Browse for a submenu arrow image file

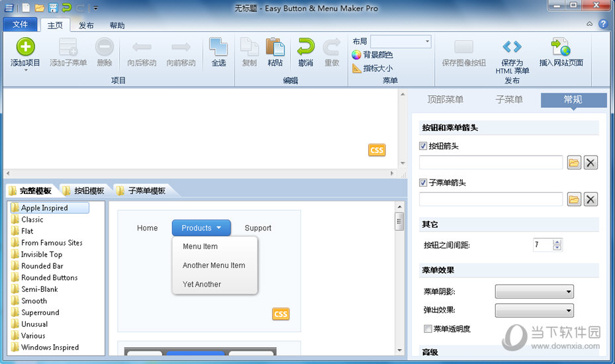[x=574, y=199]
